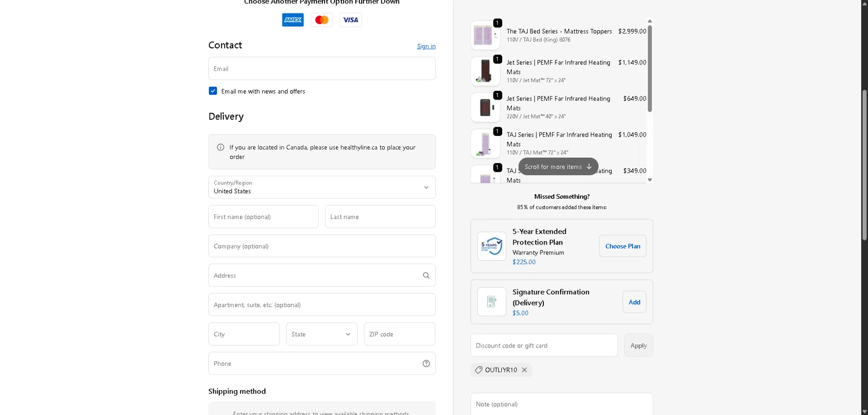
Task: Click the order list scroll-up arrow
Action: tap(650, 21)
